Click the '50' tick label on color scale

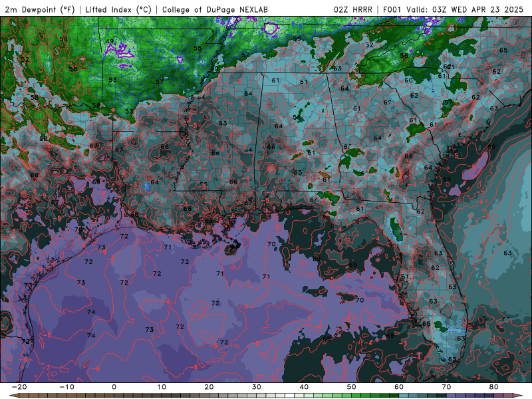pyautogui.click(x=352, y=387)
